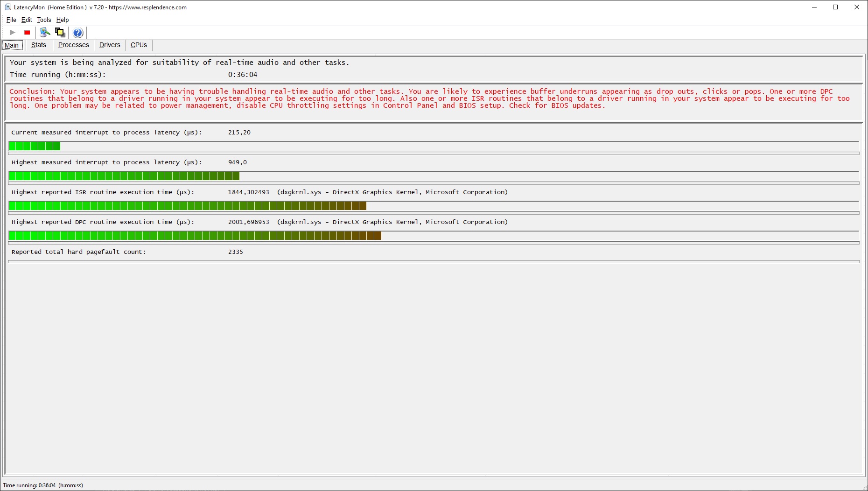The width and height of the screenshot is (868, 491).
Task: Open the Help menu
Action: pyautogui.click(x=63, y=20)
